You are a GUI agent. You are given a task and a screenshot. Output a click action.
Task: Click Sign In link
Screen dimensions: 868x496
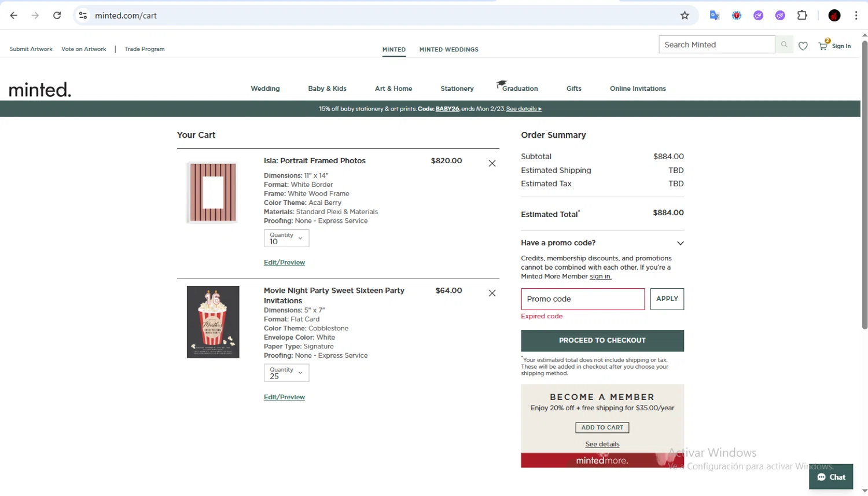[x=841, y=46]
